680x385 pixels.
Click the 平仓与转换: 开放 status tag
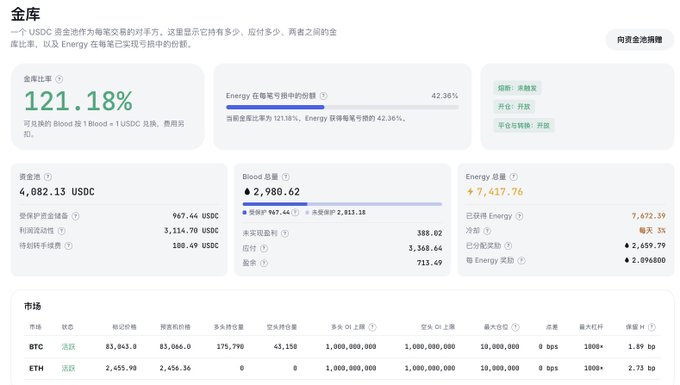click(x=523, y=125)
